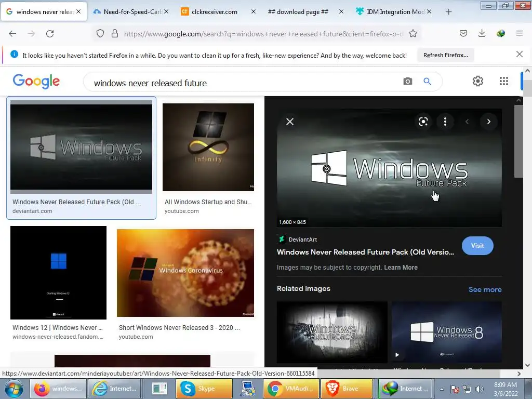Click the 'All Windows Startup and Shu...' caption
This screenshot has height=399, width=532.
(x=208, y=202)
